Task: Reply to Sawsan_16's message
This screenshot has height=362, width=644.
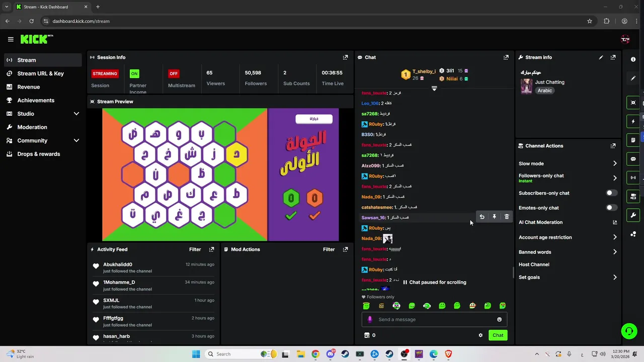Action: pos(482,217)
